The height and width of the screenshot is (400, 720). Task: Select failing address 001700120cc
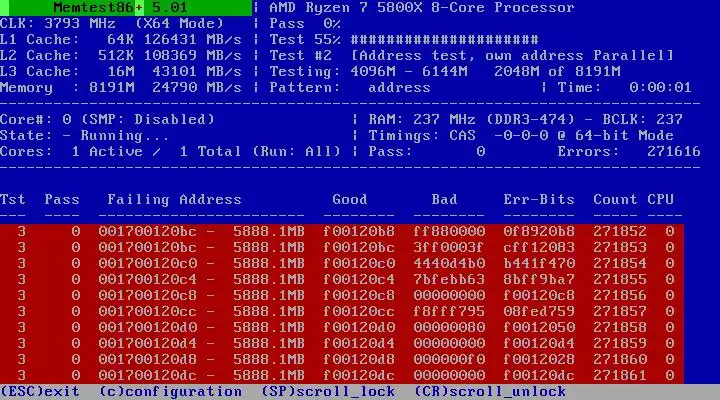(148, 311)
